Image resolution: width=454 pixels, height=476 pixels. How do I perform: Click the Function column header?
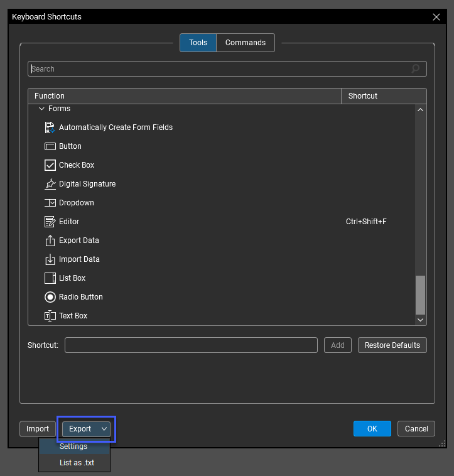point(185,96)
